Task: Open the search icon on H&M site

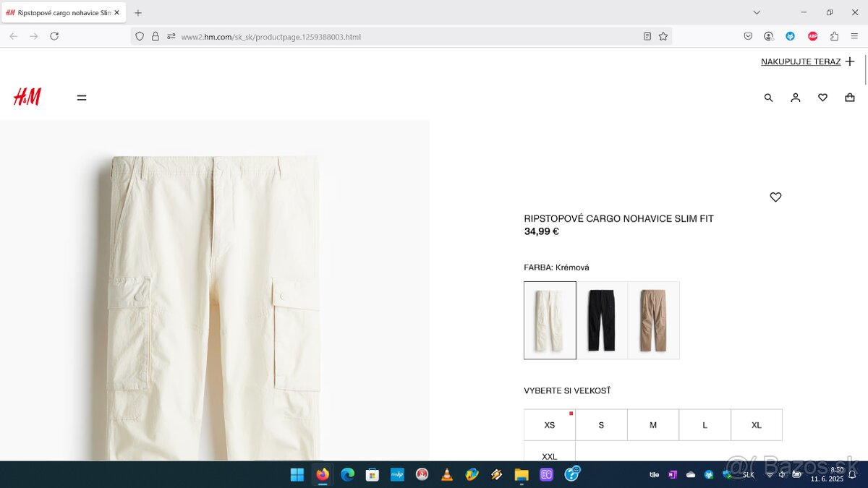Action: tap(768, 97)
